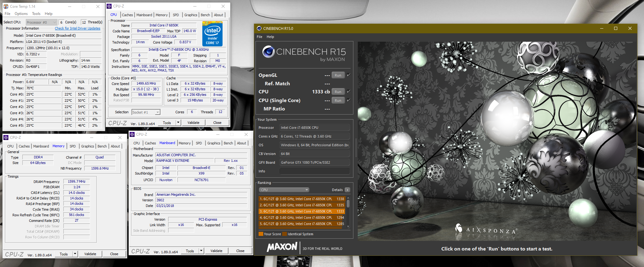Click Tools button in Memory CPU-Z window
The image size is (644, 267).
click(64, 254)
